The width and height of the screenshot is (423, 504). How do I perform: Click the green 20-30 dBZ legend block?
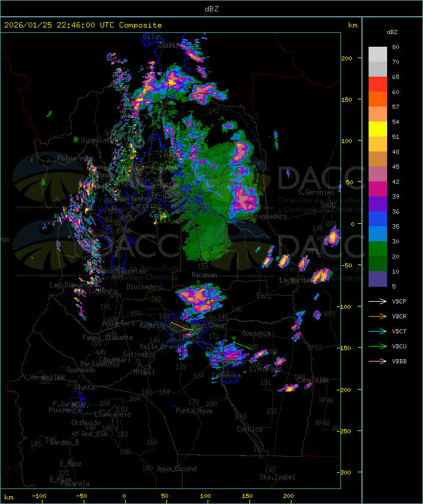point(378,249)
